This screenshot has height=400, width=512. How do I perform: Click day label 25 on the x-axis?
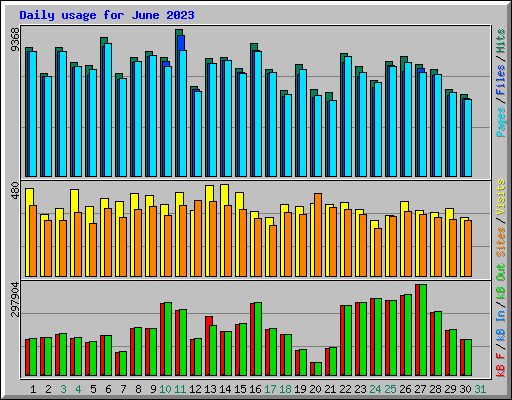390,389
